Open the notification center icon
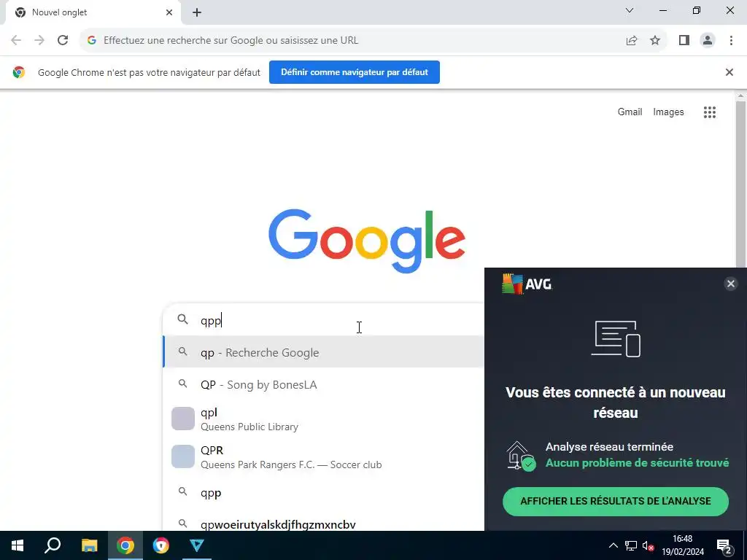The image size is (747, 560). tap(724, 545)
